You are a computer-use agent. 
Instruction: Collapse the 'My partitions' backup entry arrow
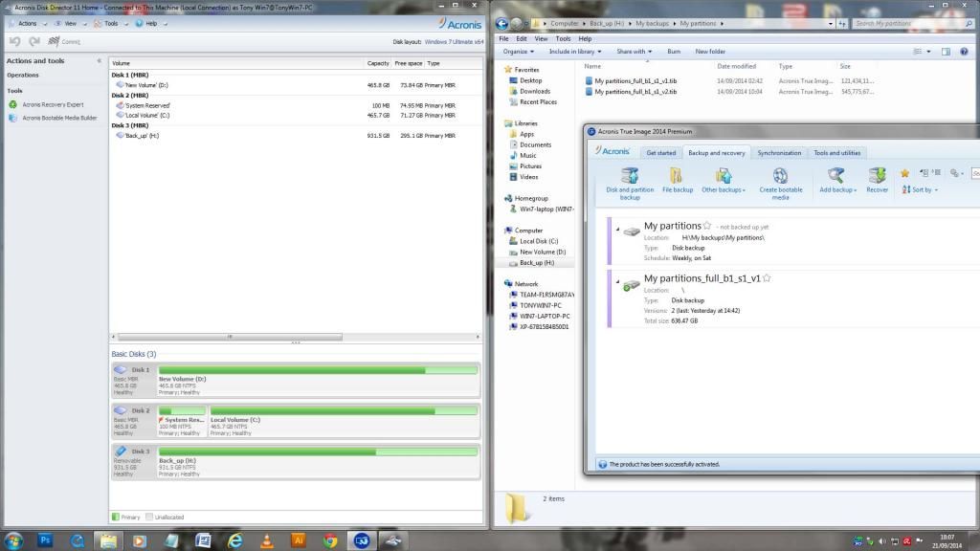coord(617,230)
